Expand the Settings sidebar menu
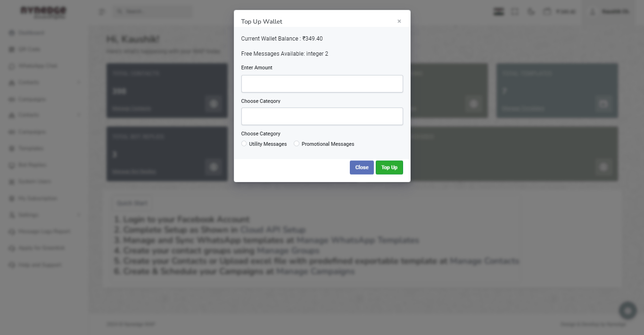The width and height of the screenshot is (644, 335). pos(45,215)
